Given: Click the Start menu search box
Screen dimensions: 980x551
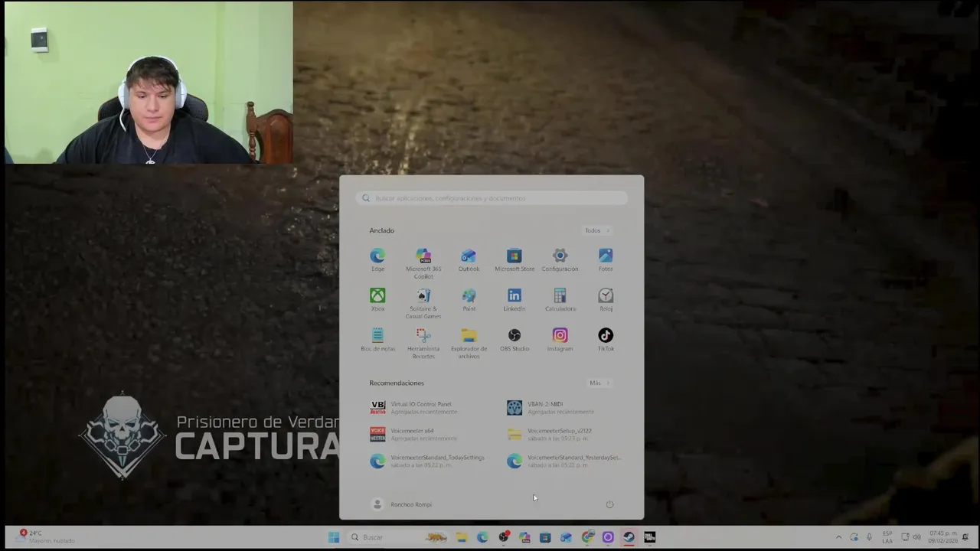Looking at the screenshot, I should tap(492, 198).
